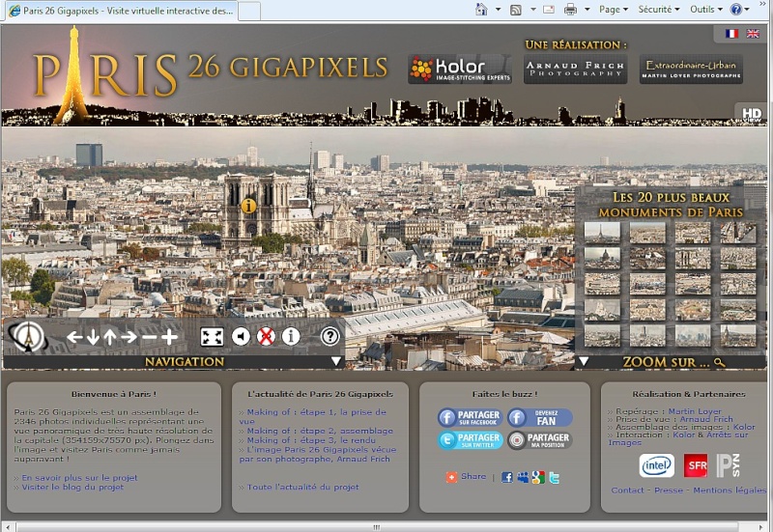Switch site to French flag
This screenshot has width=773, height=532.
pyautogui.click(x=731, y=34)
